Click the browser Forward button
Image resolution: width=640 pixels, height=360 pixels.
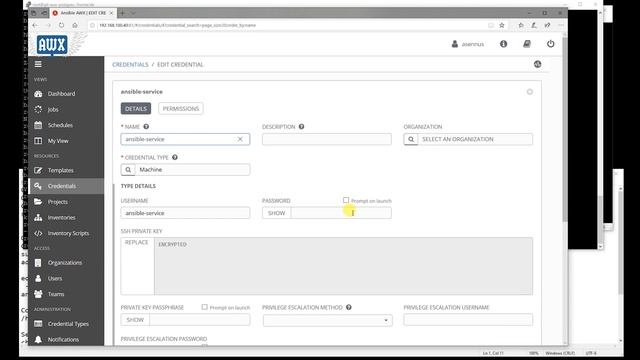[x=48, y=25]
